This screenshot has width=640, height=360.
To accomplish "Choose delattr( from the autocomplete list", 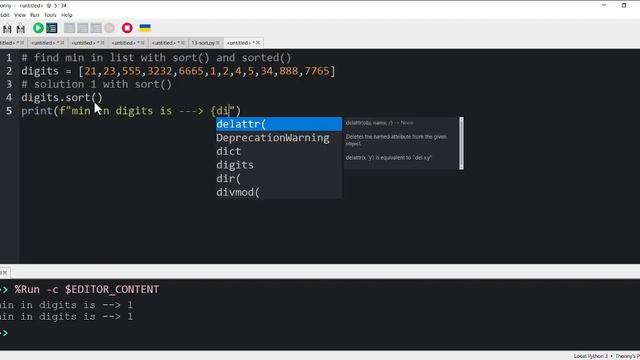I will 279,124.
